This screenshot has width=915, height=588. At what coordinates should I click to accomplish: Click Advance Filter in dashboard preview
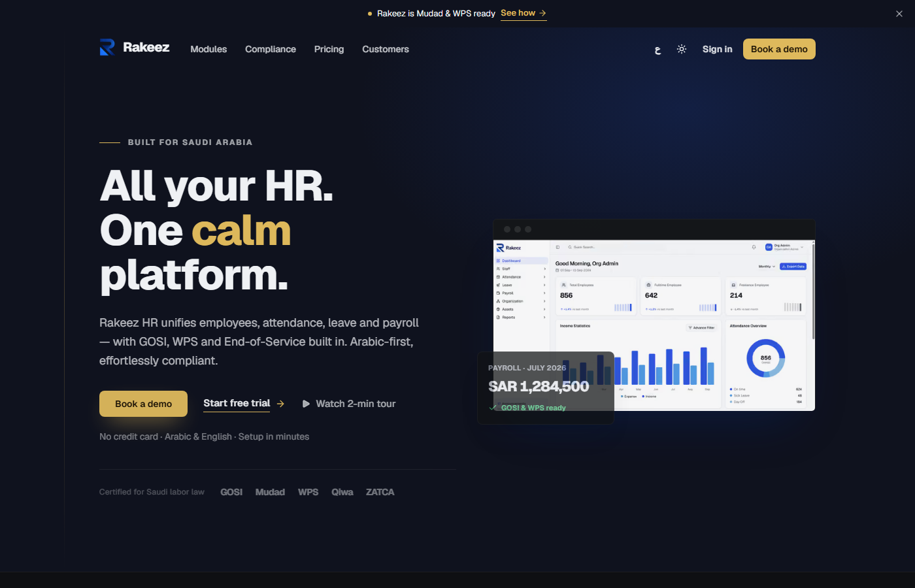[x=701, y=327]
